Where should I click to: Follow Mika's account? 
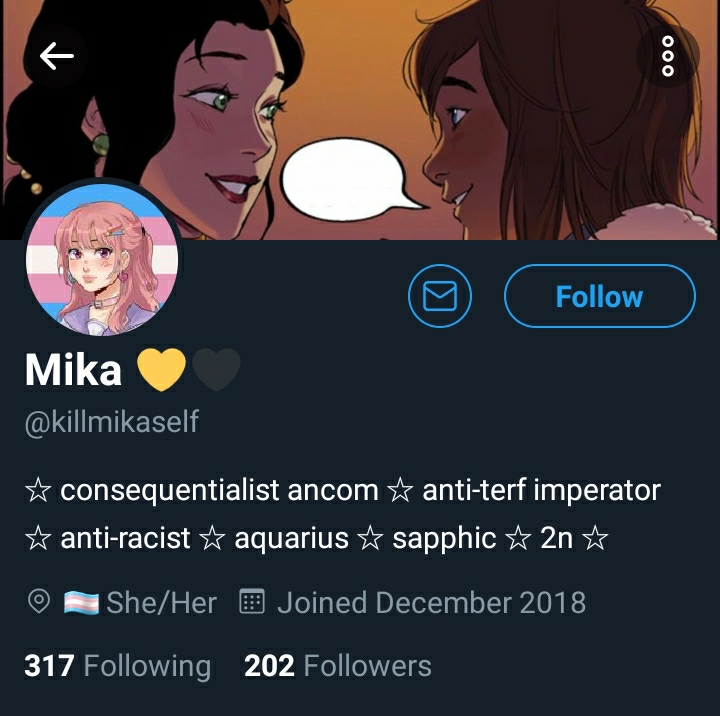tap(600, 296)
